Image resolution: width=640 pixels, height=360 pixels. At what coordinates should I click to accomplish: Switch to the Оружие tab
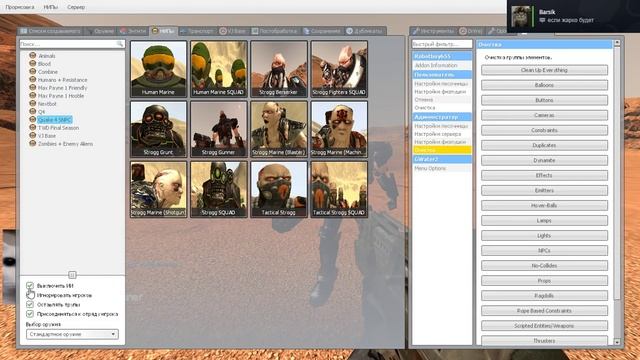(100, 31)
